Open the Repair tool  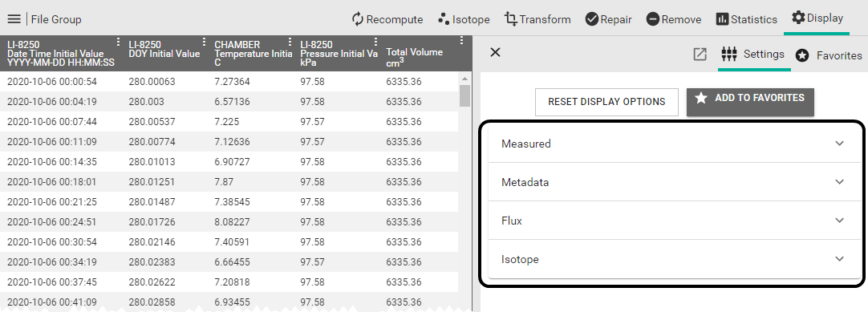(x=608, y=19)
